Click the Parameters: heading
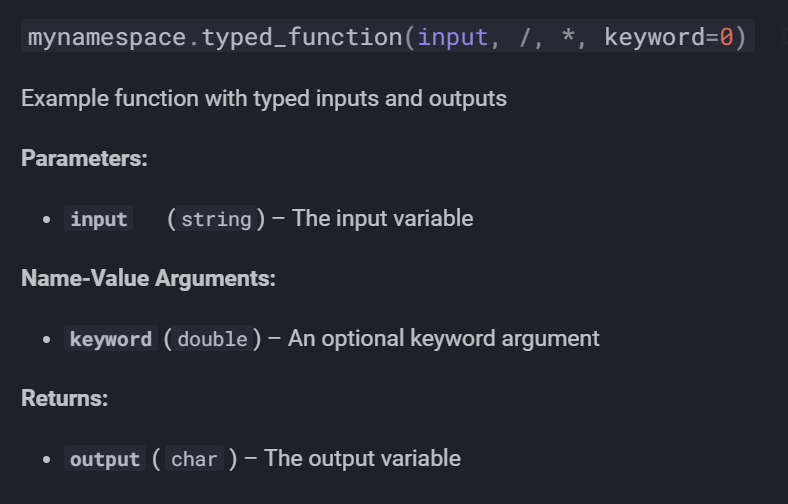The height and width of the screenshot is (504, 788). pyautogui.click(x=84, y=158)
